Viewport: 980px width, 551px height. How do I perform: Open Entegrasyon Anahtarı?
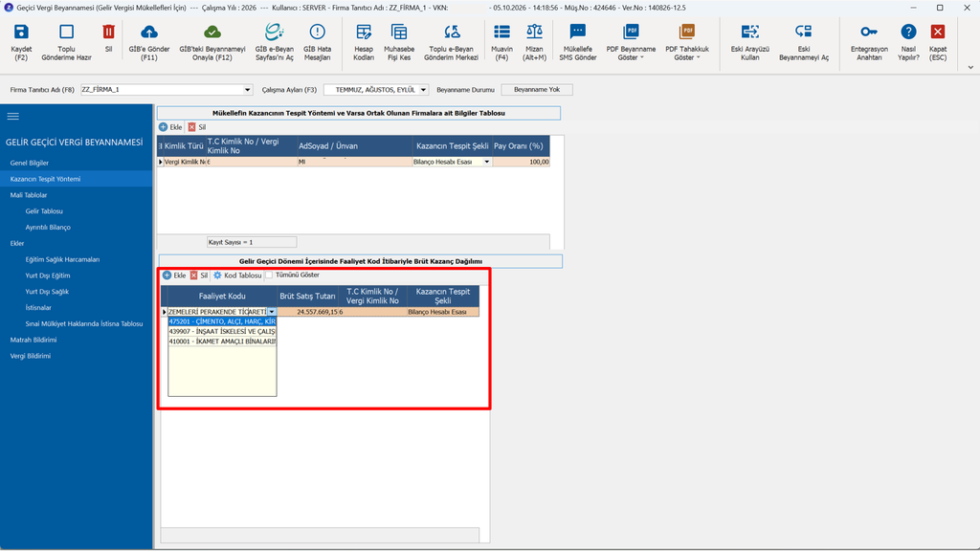point(869,42)
